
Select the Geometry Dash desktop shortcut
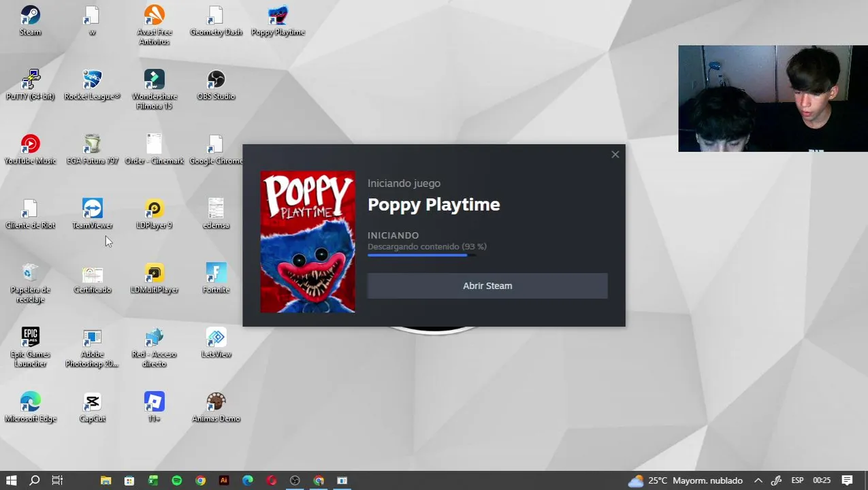[216, 20]
